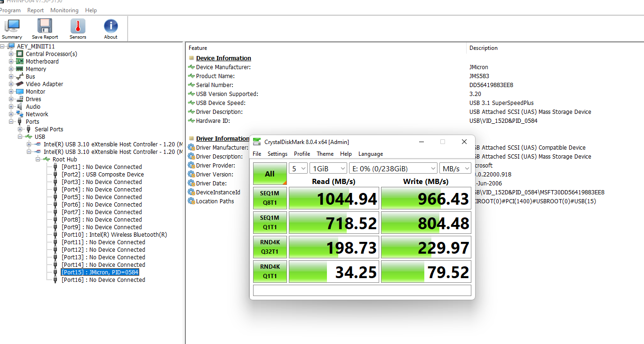Select the Memory module icon
Viewport: 644px width, 344px height.
coord(20,69)
